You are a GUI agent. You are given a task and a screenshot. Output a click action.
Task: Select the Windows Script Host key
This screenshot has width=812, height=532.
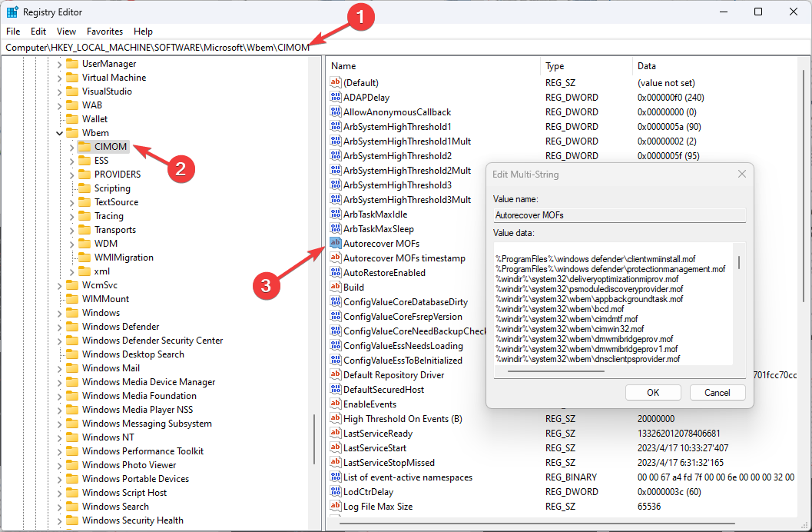[x=124, y=493]
